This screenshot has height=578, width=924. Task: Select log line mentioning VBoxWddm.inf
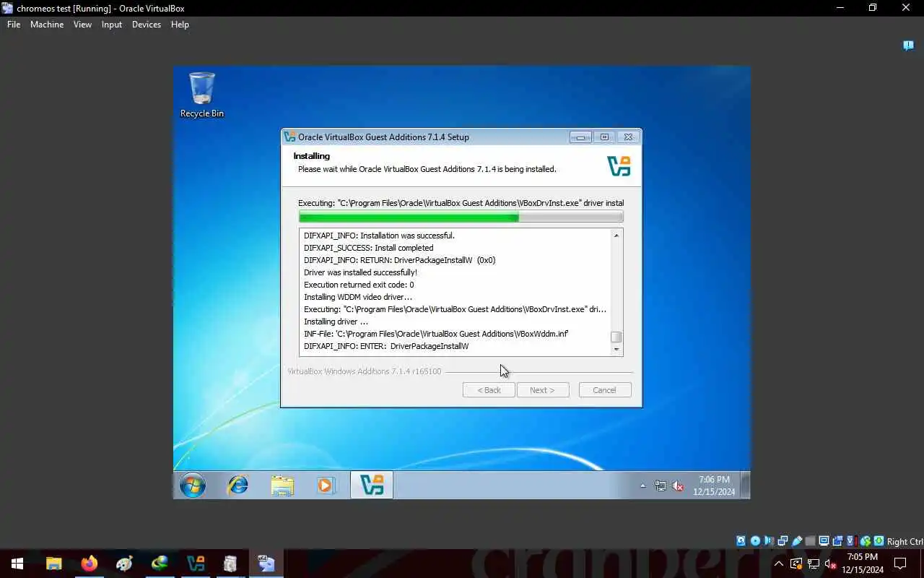436,334
